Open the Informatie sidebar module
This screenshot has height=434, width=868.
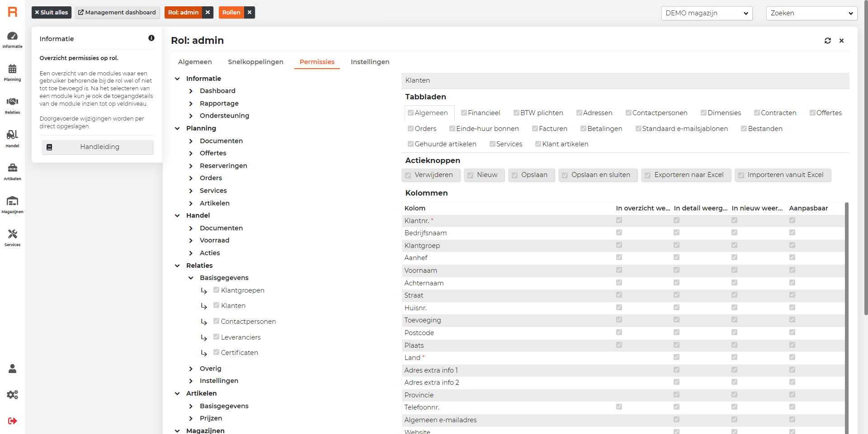point(12,40)
